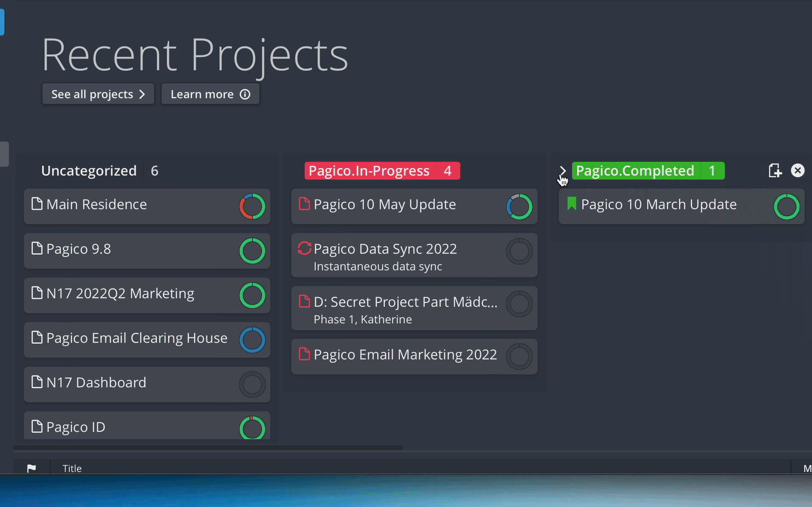
Task: Click the document icon of Main Residence
Action: point(37,204)
